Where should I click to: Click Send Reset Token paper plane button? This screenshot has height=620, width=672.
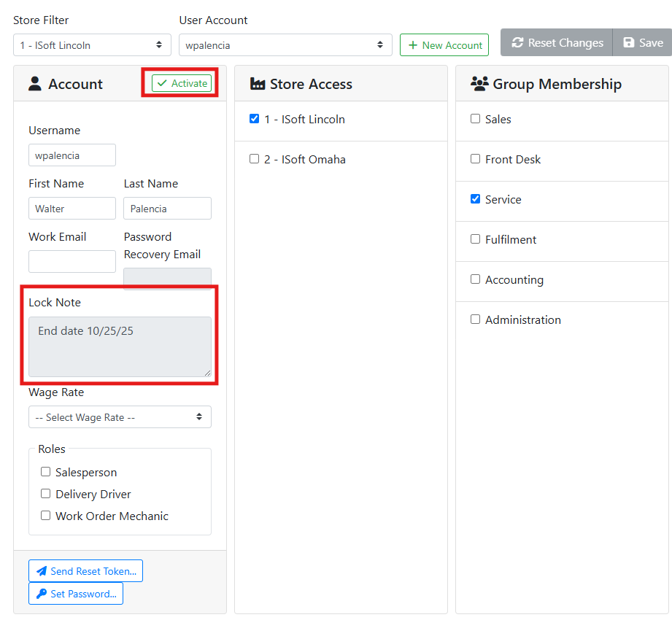tap(85, 571)
